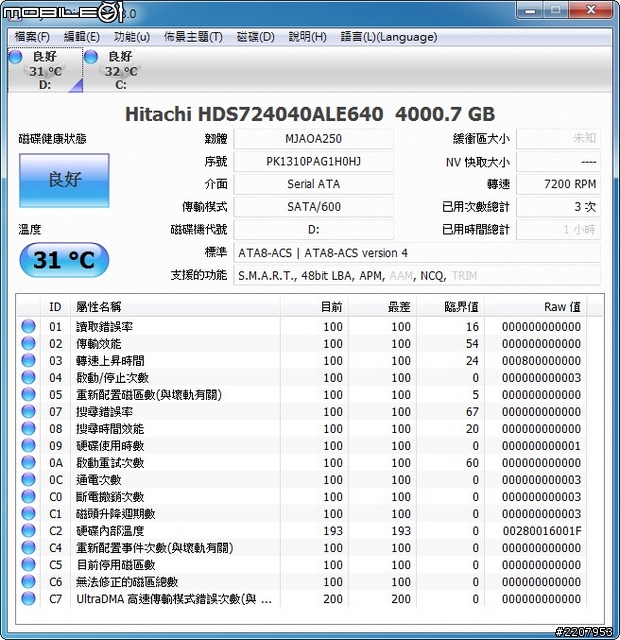This screenshot has height=640, width=620.
Task: Click the status orb for 09 硬碟使用時數
Action: [28, 446]
